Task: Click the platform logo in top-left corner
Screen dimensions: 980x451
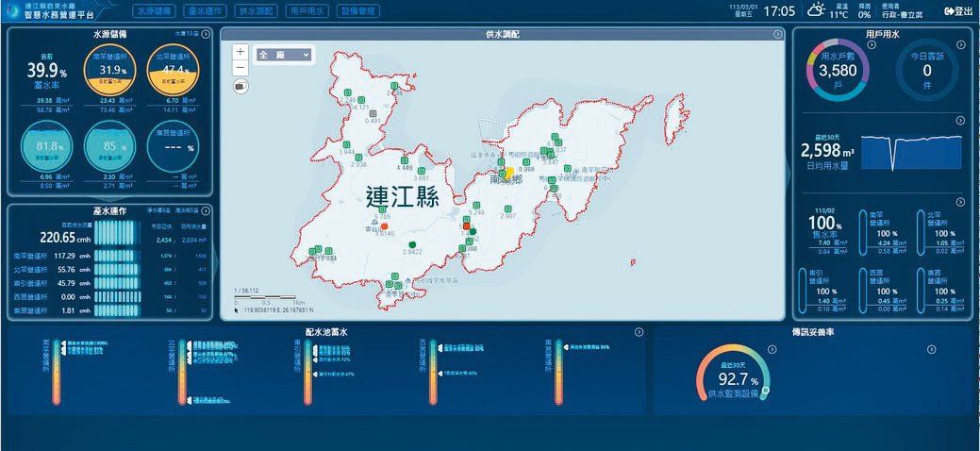Action: click(x=13, y=11)
